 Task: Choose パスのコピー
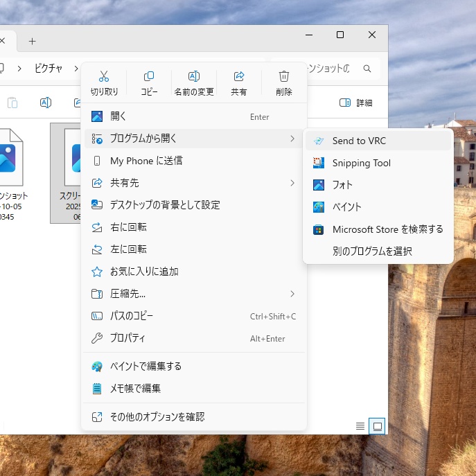coord(194,316)
